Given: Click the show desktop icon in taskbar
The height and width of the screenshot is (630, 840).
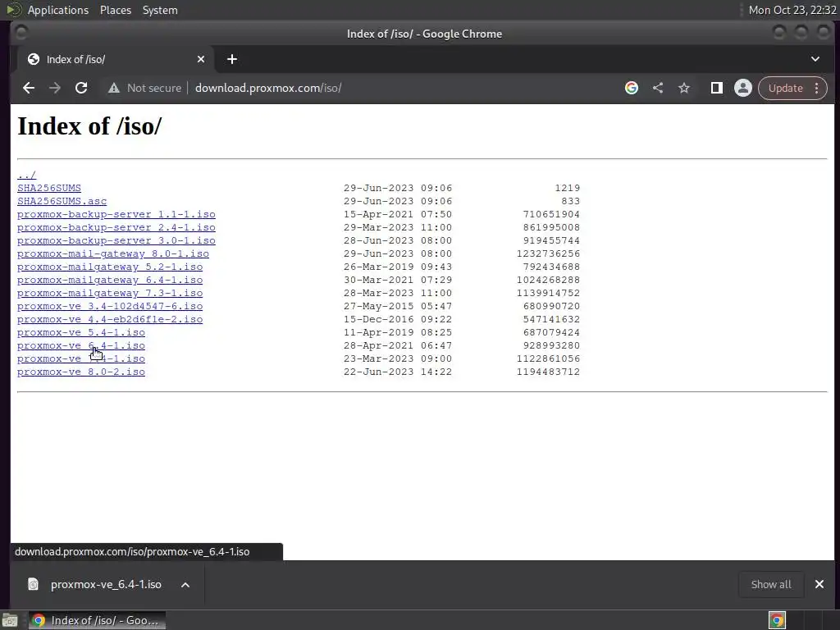Looking at the screenshot, I should click(10, 620).
